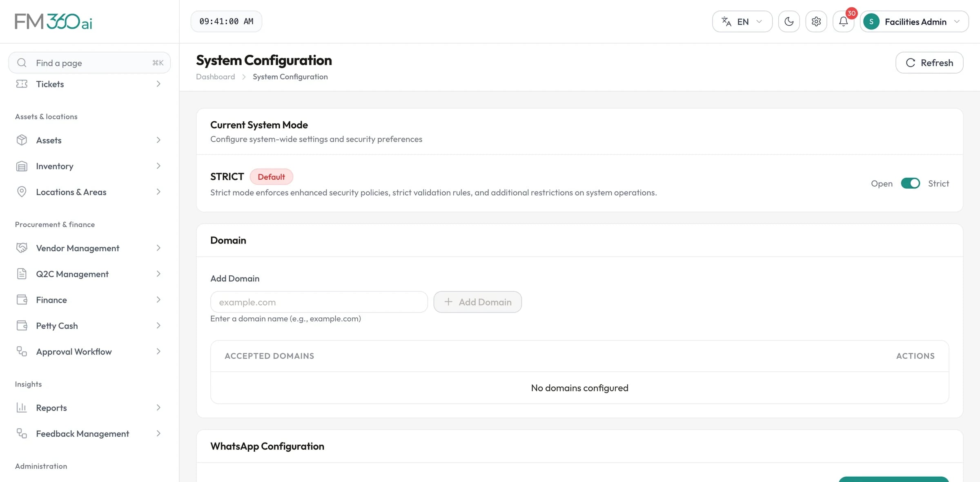Click the Refresh button
980x482 pixels.
[929, 62]
